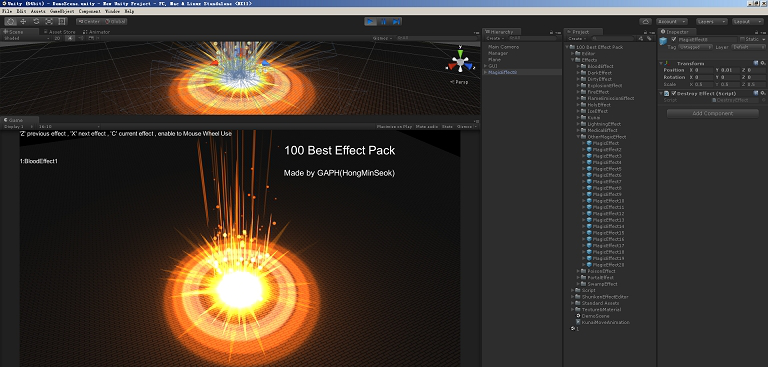Image resolution: width=768 pixels, height=381 pixels.
Task: Select the Move tool in toolbar
Action: (x=23, y=22)
